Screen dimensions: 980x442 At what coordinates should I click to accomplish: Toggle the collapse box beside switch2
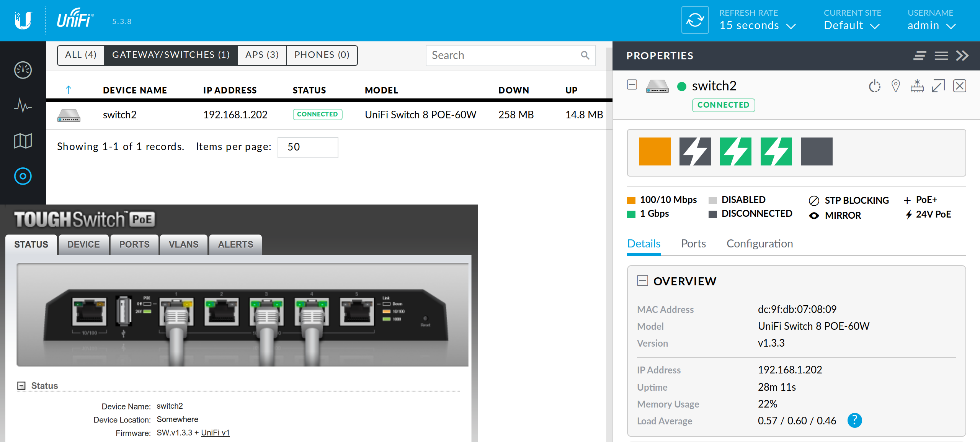(x=632, y=85)
